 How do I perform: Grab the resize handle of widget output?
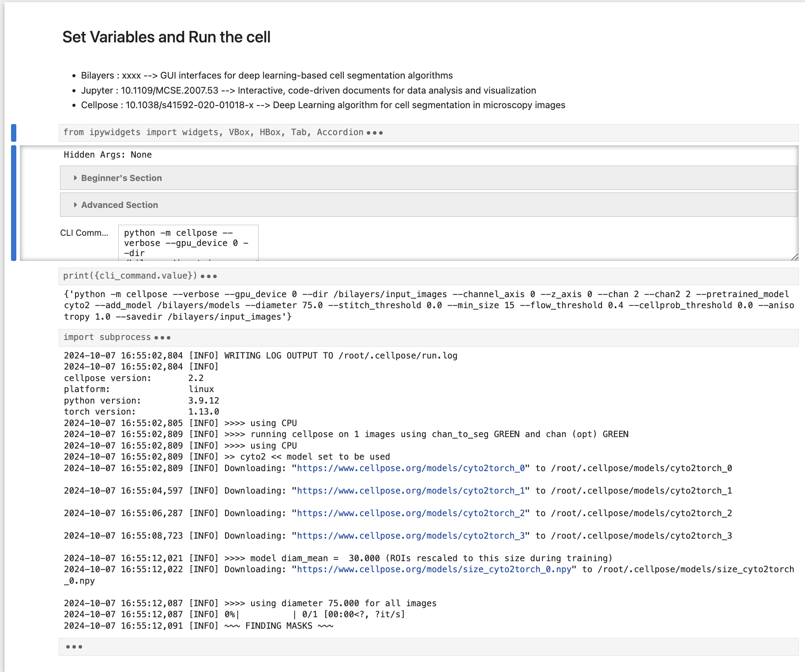pyautogui.click(x=794, y=257)
